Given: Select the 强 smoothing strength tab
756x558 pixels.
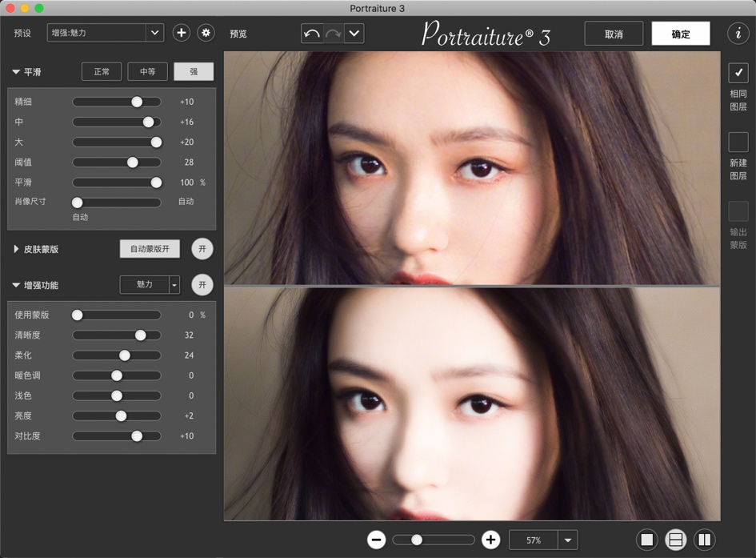Looking at the screenshot, I should tap(194, 71).
